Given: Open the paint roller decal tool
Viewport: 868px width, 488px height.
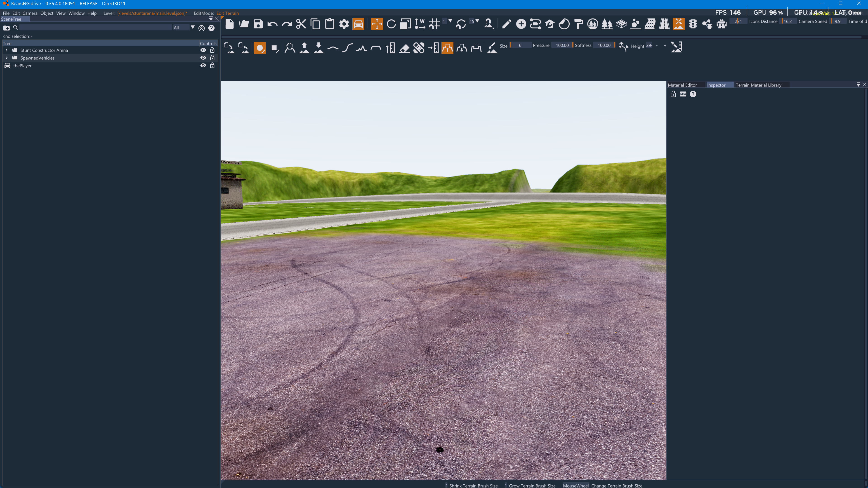Looking at the screenshot, I should (x=578, y=24).
